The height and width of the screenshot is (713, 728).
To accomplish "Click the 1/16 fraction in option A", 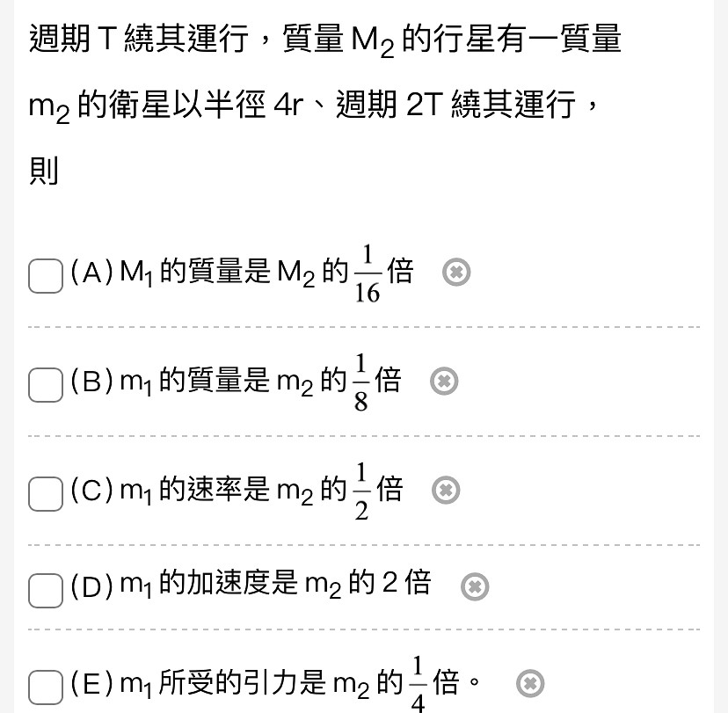I will (x=368, y=274).
